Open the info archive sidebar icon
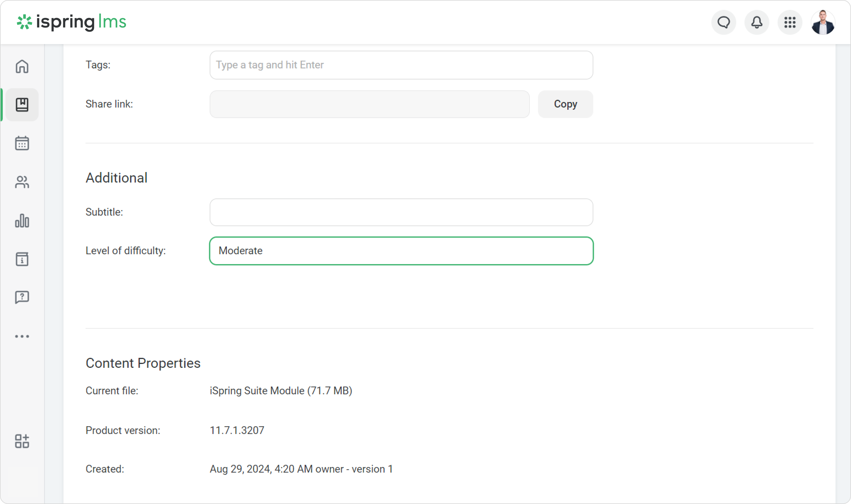This screenshot has height=504, width=851. click(22, 259)
